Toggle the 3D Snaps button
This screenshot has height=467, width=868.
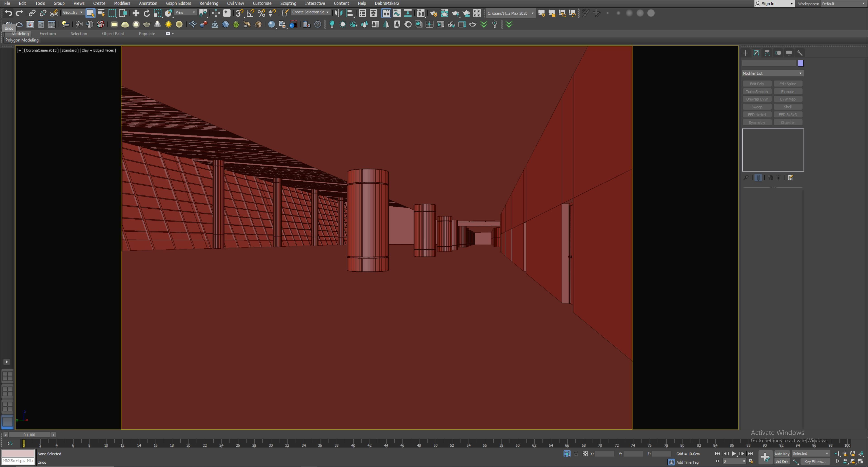[x=239, y=13]
